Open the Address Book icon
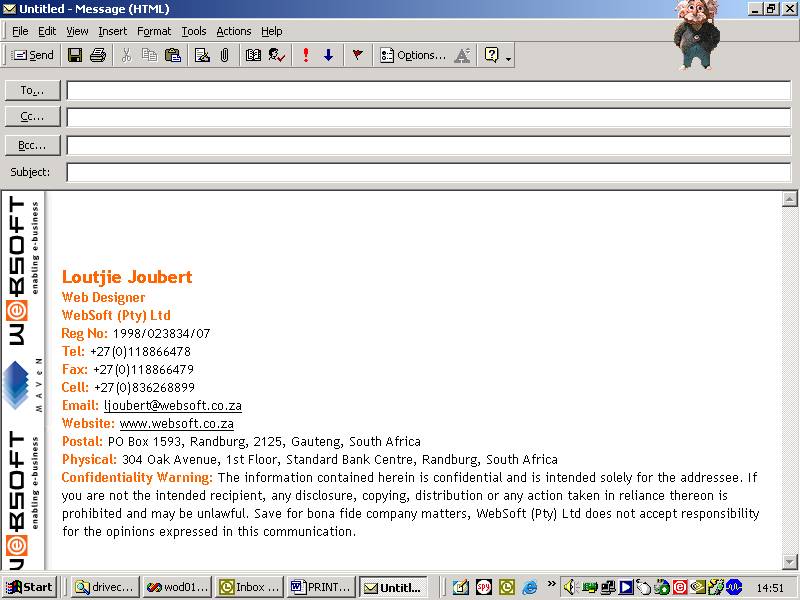Image resolution: width=800 pixels, height=600 pixels. pos(253,55)
